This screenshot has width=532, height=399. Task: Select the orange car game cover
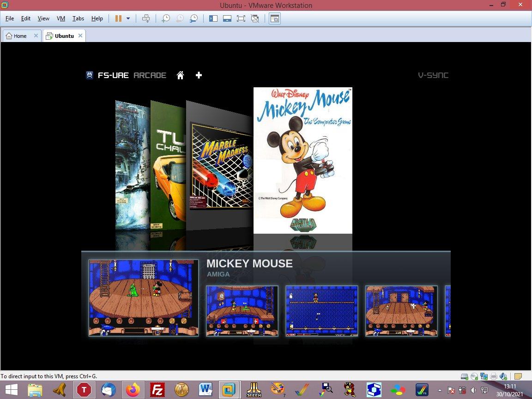click(168, 165)
